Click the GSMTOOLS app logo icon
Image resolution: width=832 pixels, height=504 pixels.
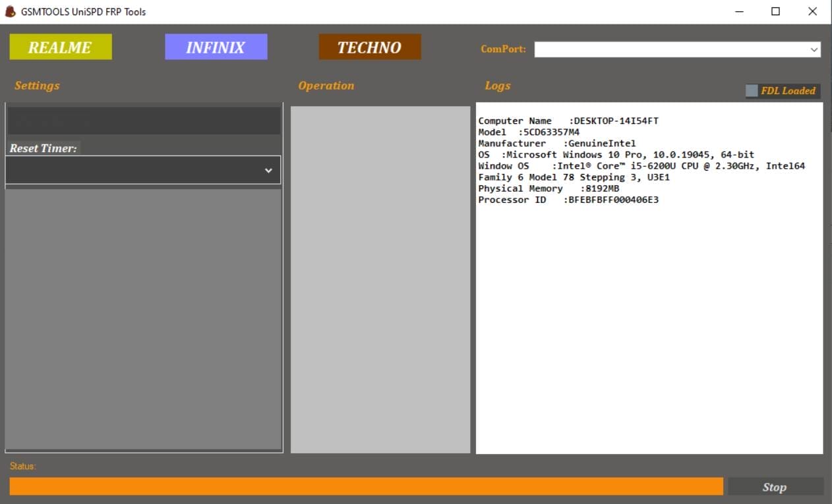click(x=9, y=11)
